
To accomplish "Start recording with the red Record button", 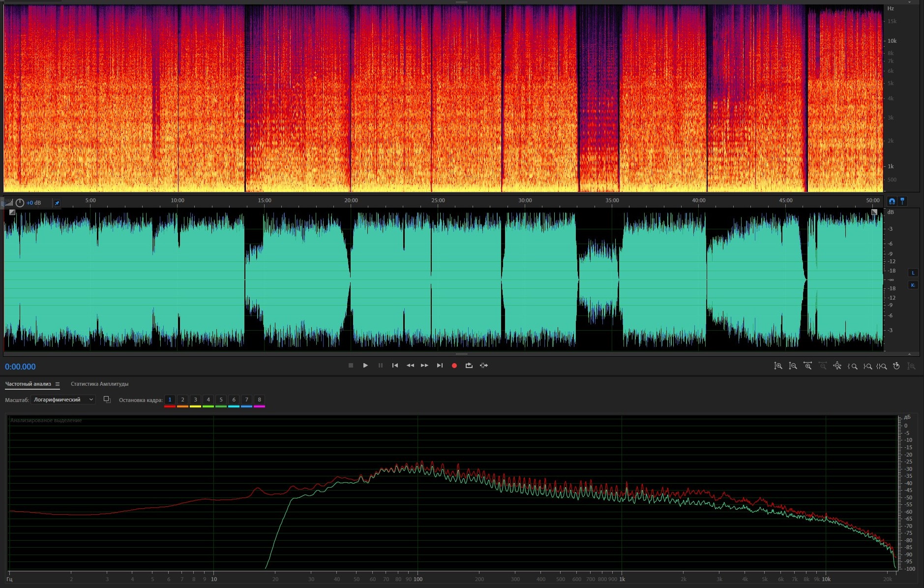I will tap(454, 366).
